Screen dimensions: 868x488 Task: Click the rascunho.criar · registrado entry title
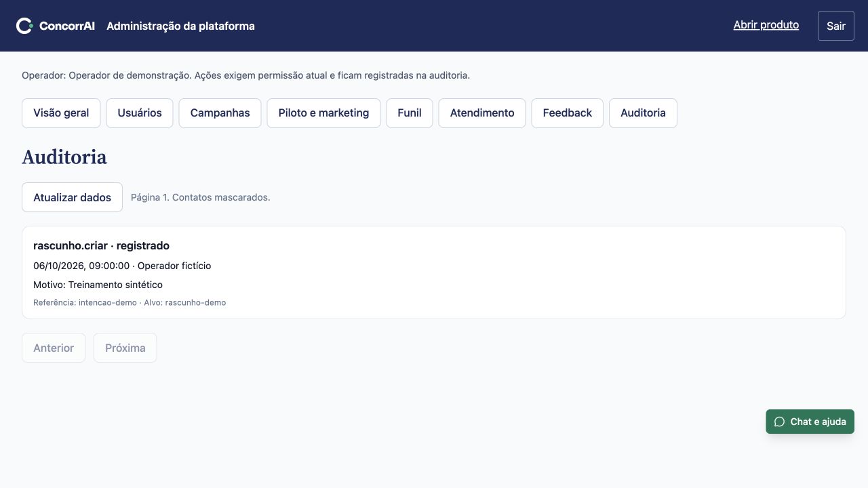(x=101, y=245)
